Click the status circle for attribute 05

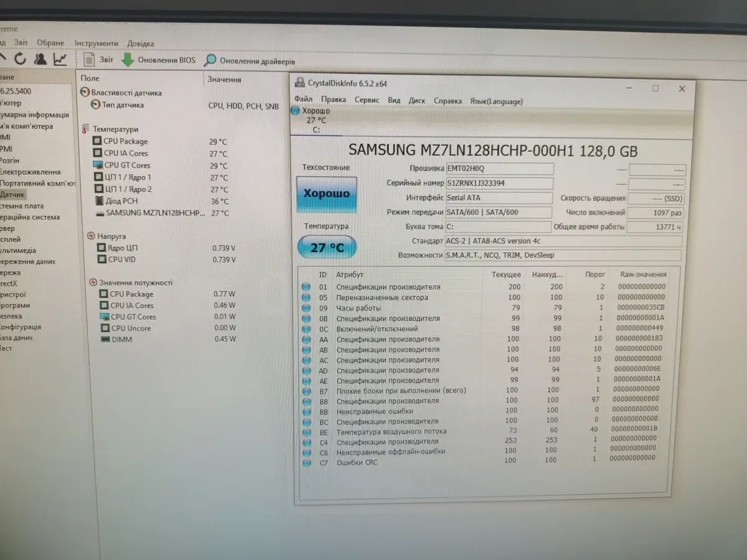(306, 297)
